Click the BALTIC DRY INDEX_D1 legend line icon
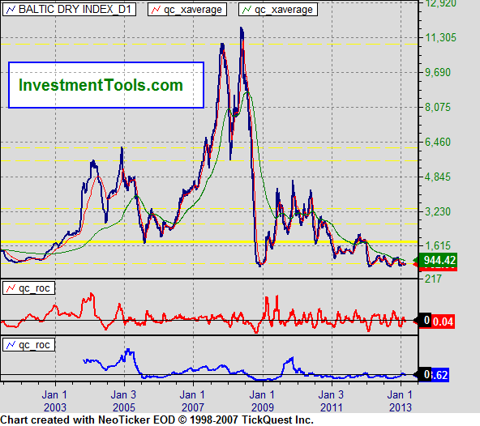 point(11,9)
